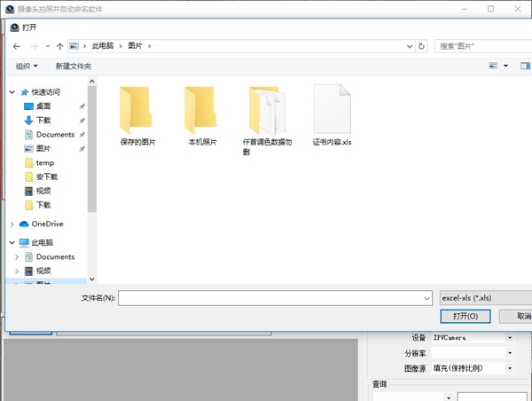Viewport: 532px width, 401px height.
Task: Collapse the 快速访问 tree node
Action: point(12,92)
